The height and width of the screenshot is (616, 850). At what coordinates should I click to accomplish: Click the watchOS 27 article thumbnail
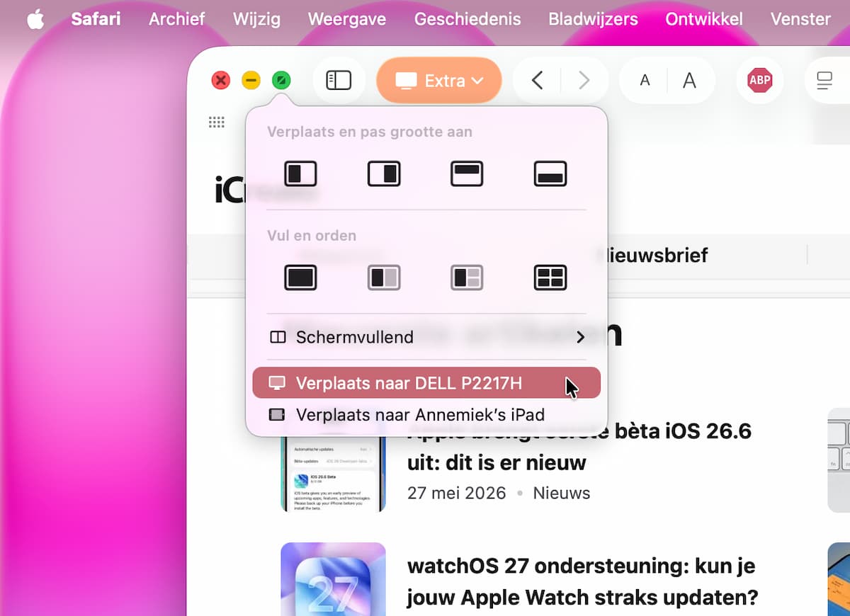coord(333,579)
